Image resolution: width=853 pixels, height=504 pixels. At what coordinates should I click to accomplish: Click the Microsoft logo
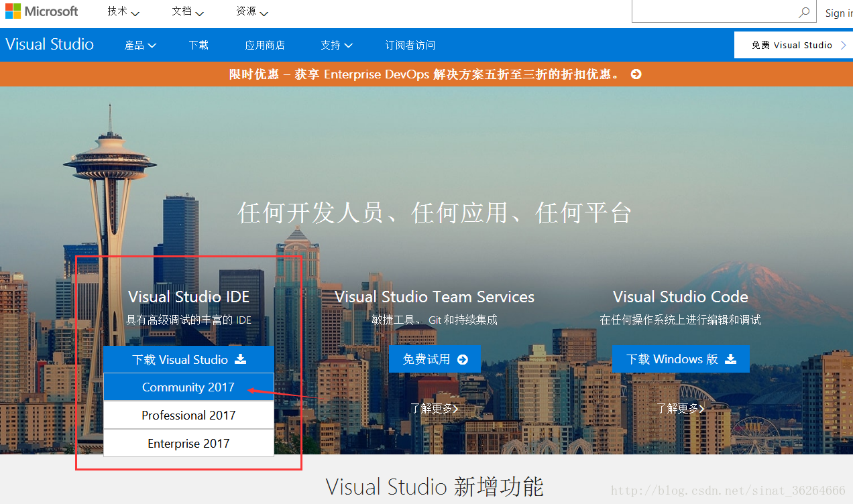coord(42,11)
